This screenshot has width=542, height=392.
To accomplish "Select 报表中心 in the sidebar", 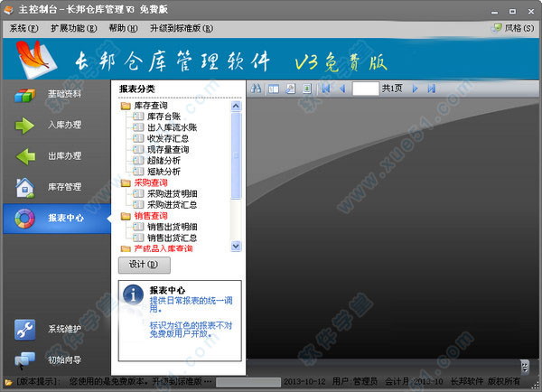I will (57, 219).
